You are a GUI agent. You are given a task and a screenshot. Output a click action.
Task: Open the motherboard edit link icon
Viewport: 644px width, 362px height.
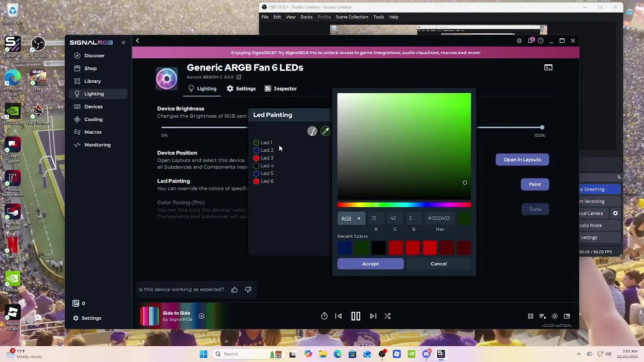click(x=238, y=77)
